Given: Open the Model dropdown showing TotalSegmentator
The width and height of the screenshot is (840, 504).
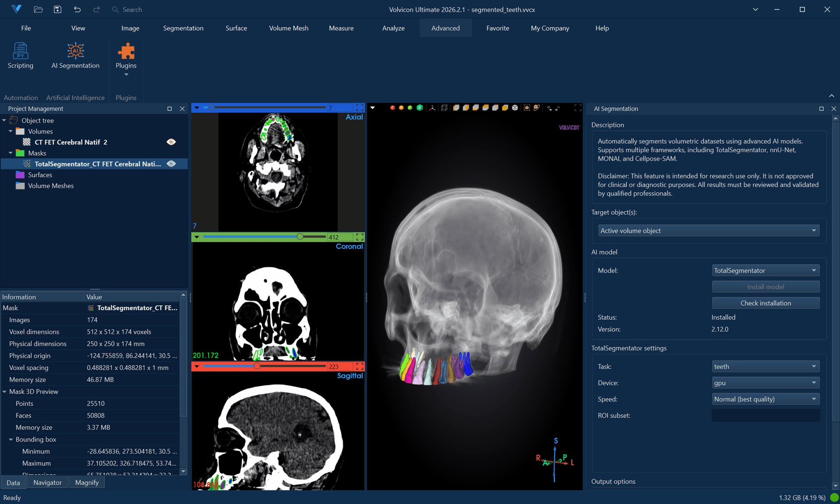Looking at the screenshot, I should pos(765,270).
